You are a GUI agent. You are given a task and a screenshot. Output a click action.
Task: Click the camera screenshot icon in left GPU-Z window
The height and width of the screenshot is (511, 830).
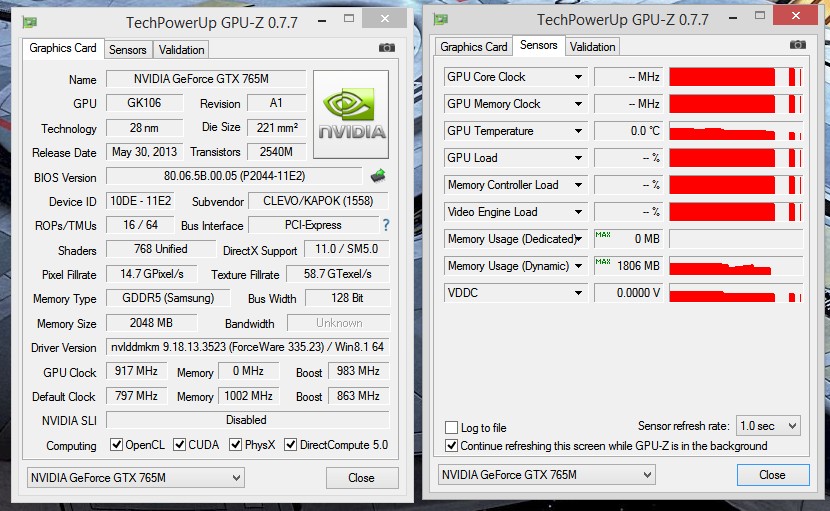pos(387,48)
